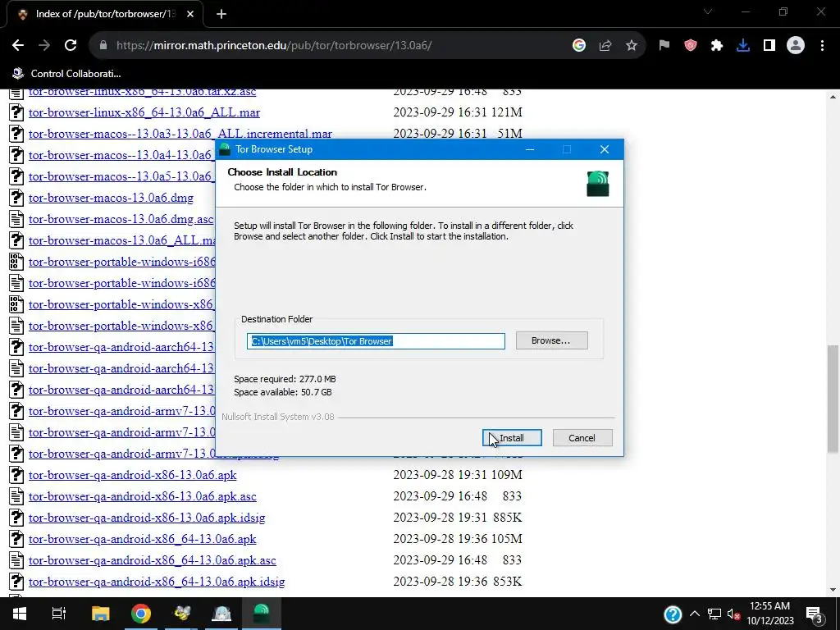Bookmark this page with the star

[632, 46]
